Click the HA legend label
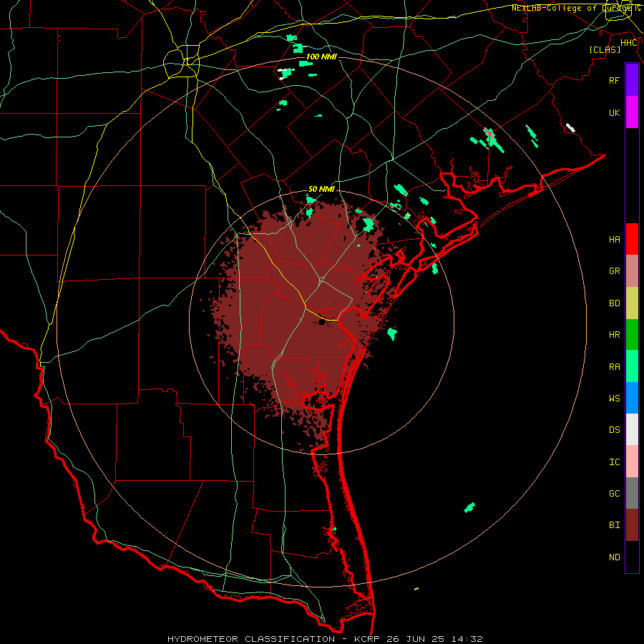The image size is (644, 644). [x=614, y=240]
